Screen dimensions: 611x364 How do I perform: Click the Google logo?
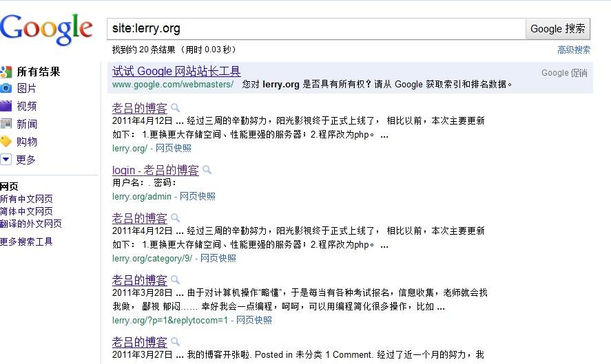tap(46, 29)
